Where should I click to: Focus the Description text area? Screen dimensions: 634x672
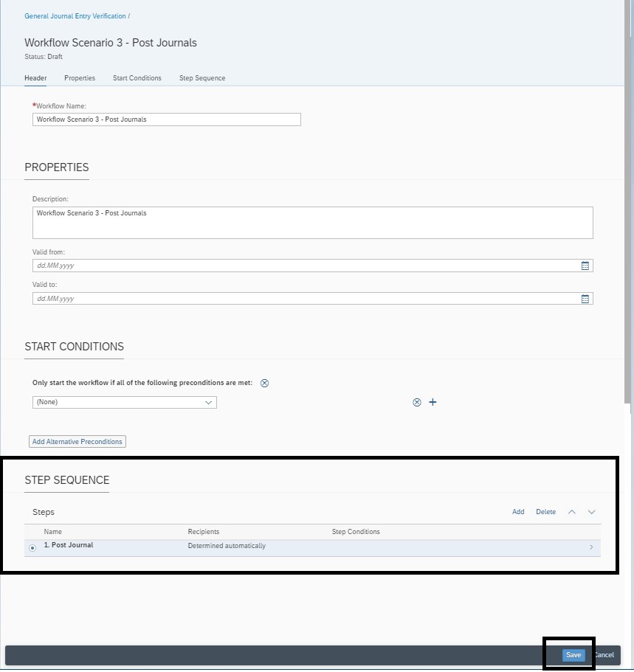(x=313, y=223)
